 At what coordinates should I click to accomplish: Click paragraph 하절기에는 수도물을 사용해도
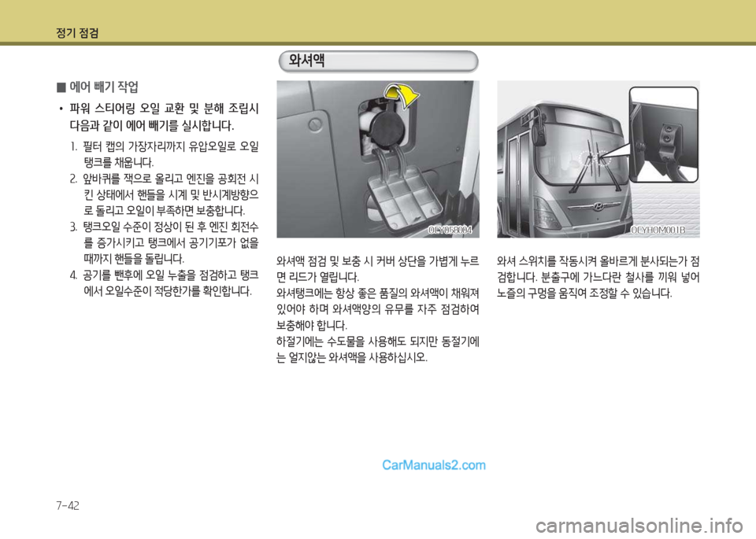pyautogui.click(x=378, y=349)
